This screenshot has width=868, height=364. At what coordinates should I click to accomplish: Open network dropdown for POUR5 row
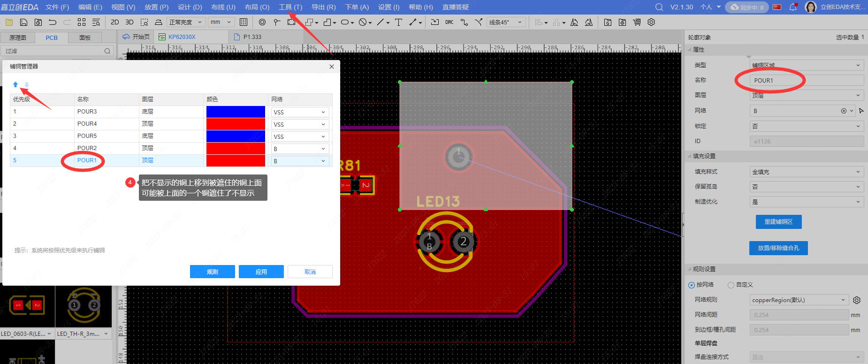300,136
